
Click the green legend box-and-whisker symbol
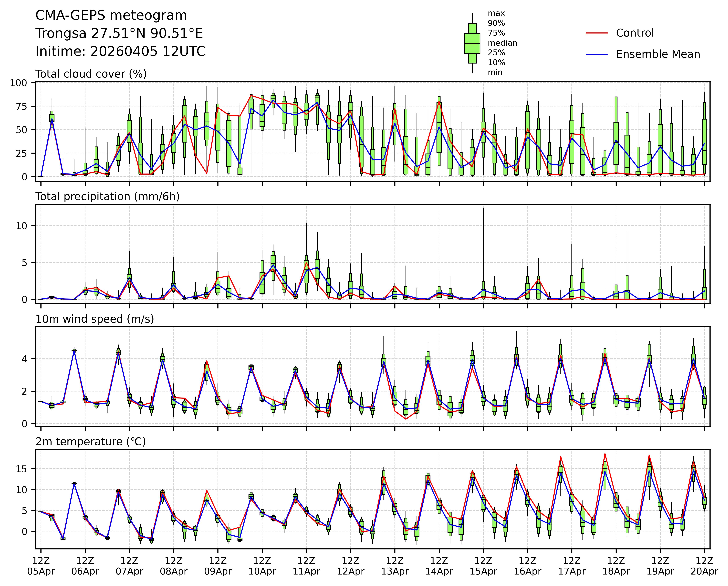coord(472,43)
